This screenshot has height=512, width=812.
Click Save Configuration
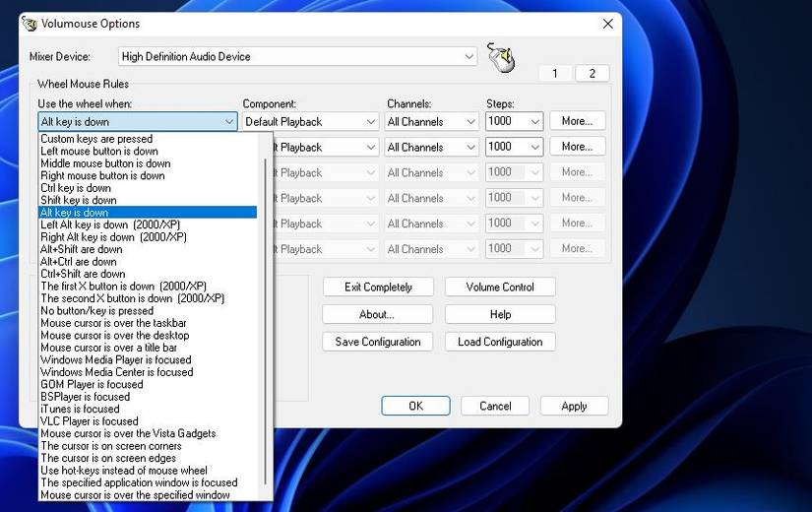(377, 342)
